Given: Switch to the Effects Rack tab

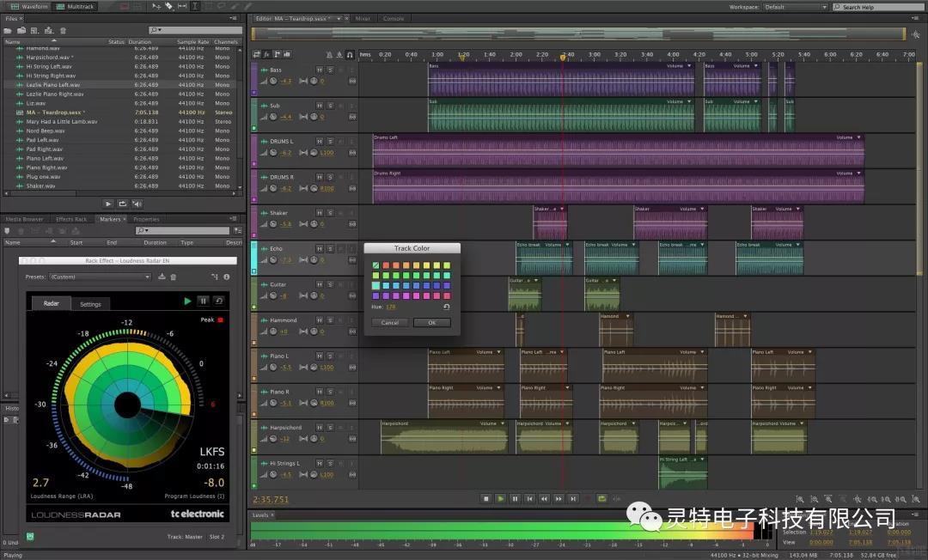Looking at the screenshot, I should point(71,219).
